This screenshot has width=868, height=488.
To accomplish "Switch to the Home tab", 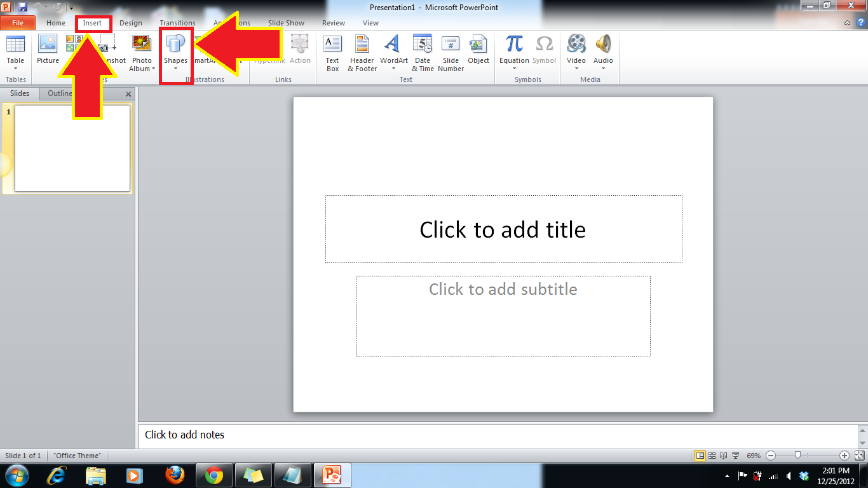I will pos(56,23).
